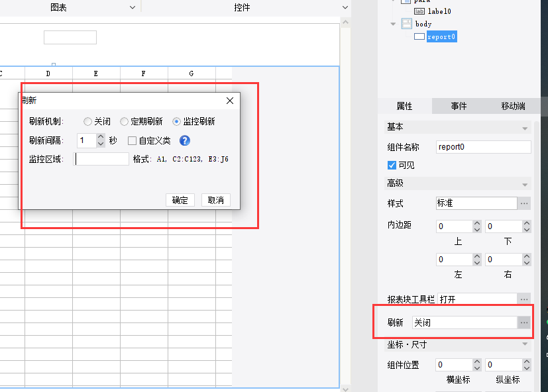This screenshot has width=548, height=392.
Task: Select column G header
Action: tap(192, 73)
